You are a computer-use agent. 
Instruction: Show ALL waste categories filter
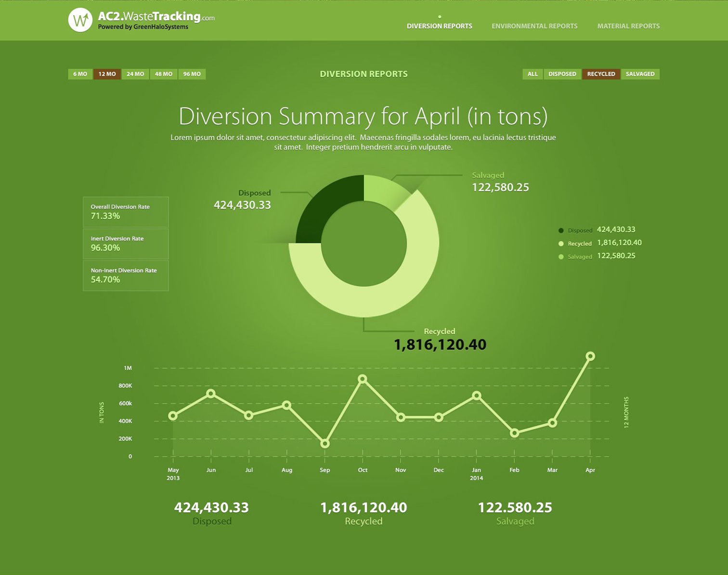click(533, 74)
